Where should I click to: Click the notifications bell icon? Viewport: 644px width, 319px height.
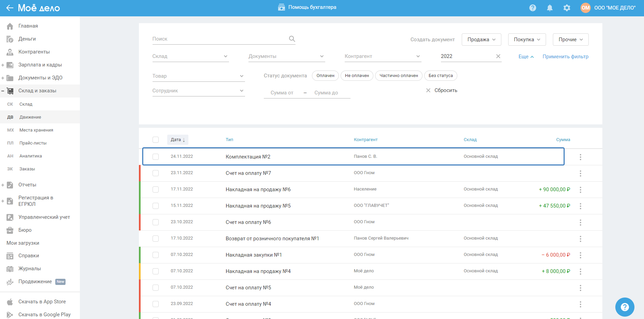click(549, 8)
